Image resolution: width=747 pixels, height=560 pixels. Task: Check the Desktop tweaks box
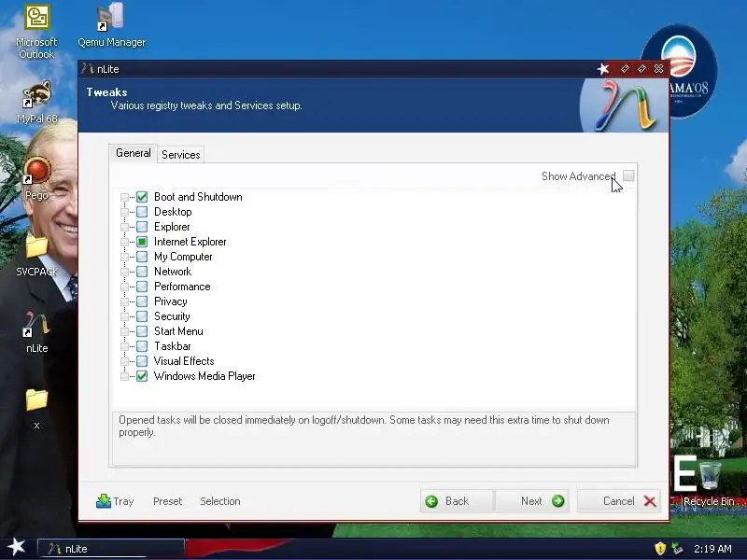tap(142, 212)
